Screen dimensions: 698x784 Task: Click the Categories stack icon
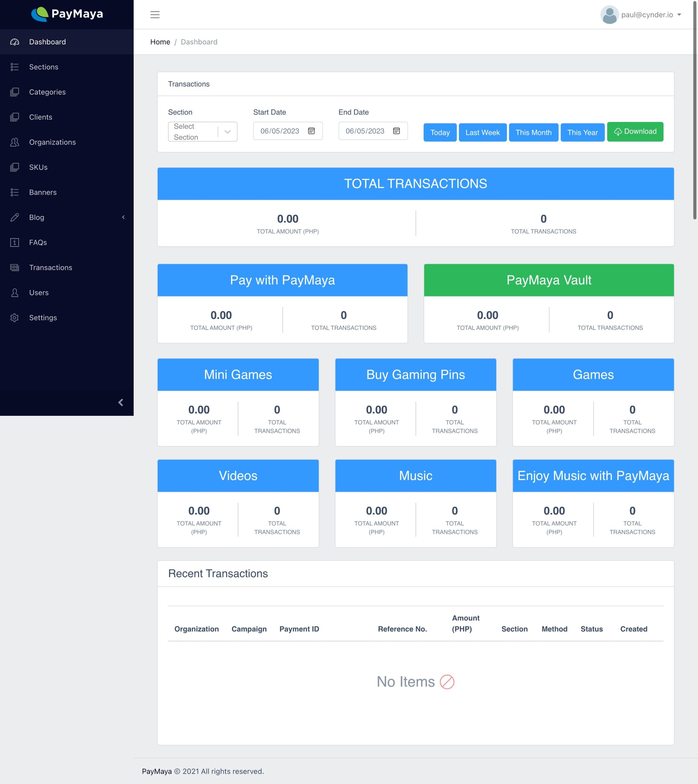(x=15, y=92)
